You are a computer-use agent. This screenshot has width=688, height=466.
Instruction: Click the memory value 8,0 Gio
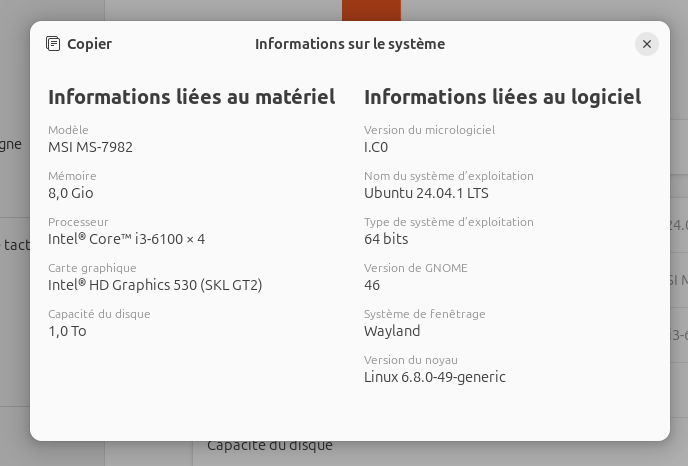point(71,193)
